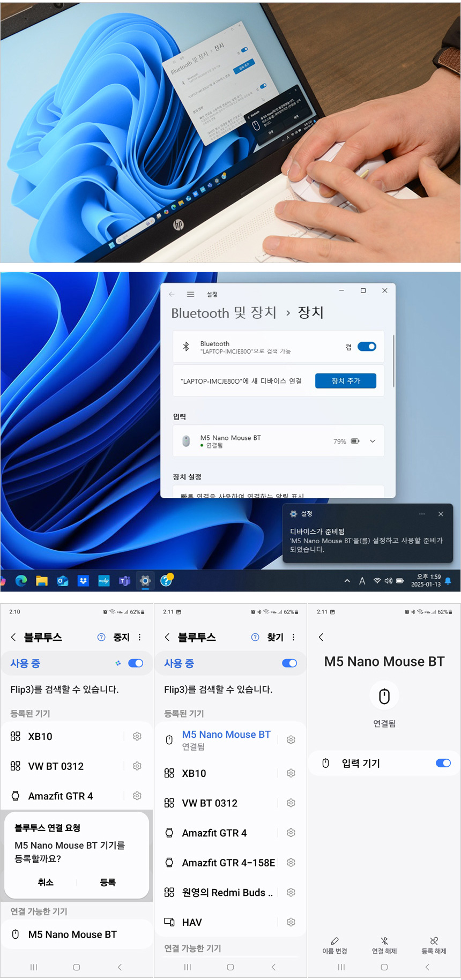Tap the gear icon next to HAV

(291, 922)
